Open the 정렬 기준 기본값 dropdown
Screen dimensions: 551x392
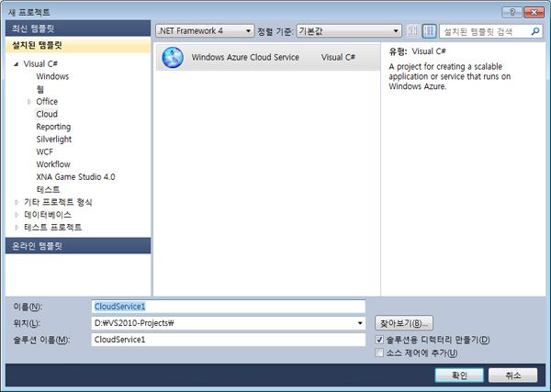click(x=349, y=31)
